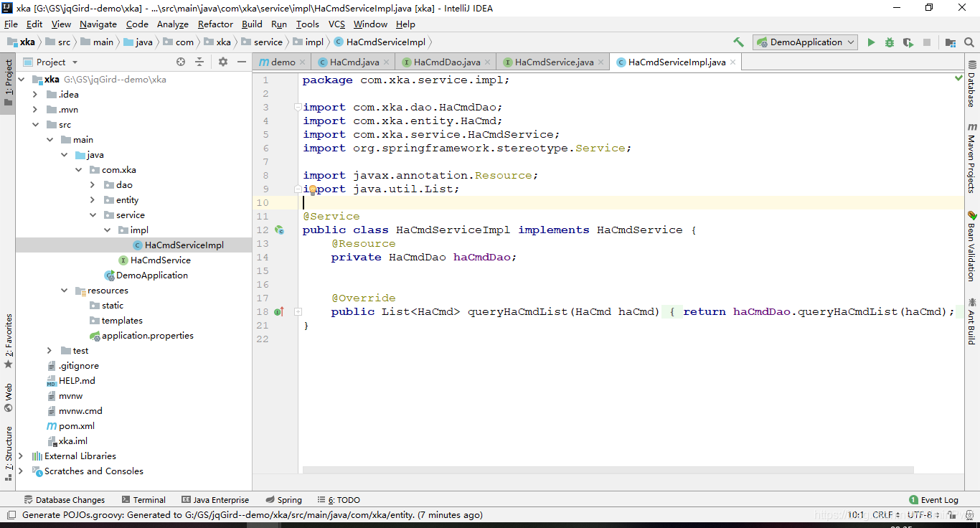This screenshot has height=528, width=980.
Task: Hide the Project tool window panel
Action: coord(242,62)
